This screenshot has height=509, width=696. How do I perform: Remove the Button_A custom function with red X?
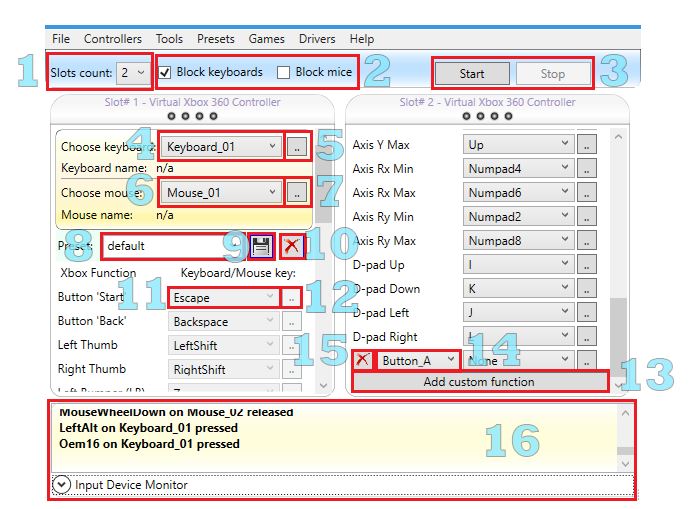363,359
